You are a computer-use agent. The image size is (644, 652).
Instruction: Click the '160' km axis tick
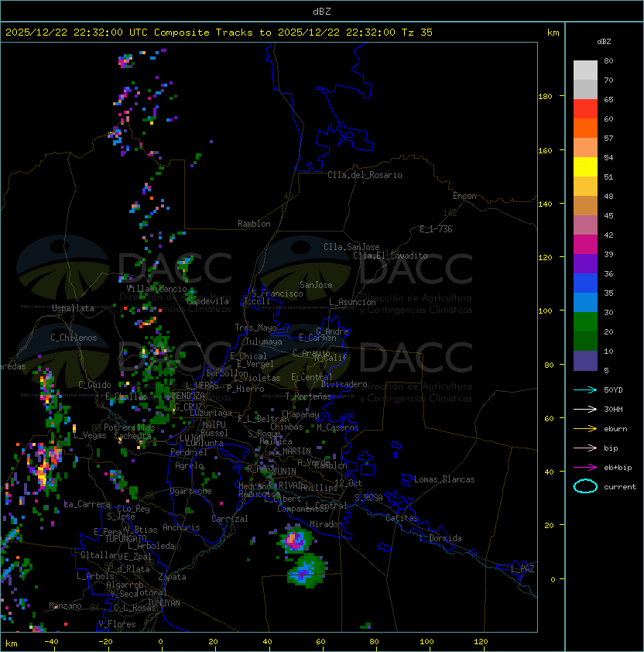[x=545, y=150]
